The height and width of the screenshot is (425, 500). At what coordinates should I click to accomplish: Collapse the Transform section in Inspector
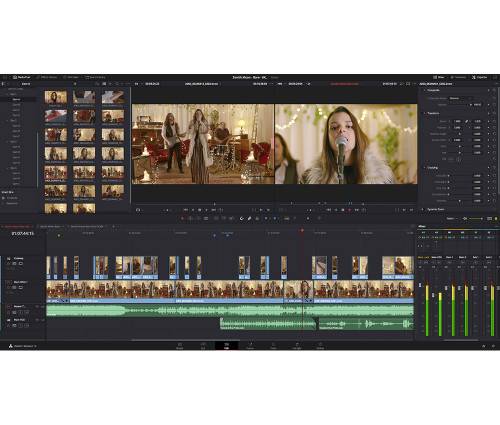click(425, 113)
